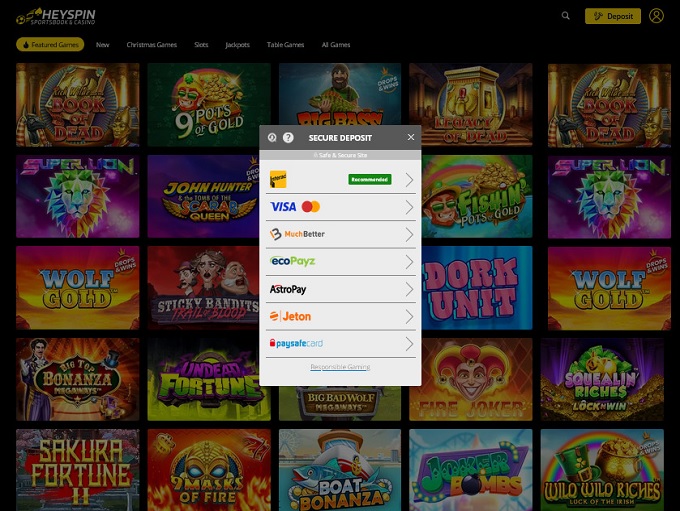This screenshot has height=511, width=680.
Task: Launch the Sakura Fortune II game tile
Action: click(78, 470)
